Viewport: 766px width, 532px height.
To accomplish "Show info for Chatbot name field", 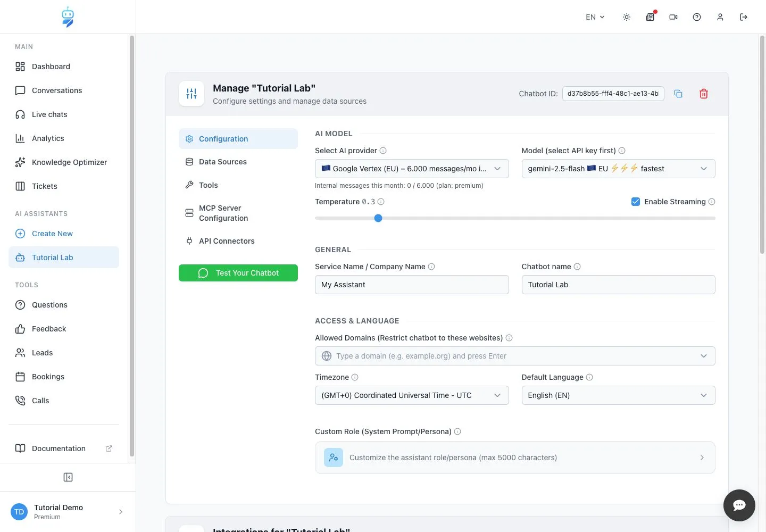I will pyautogui.click(x=577, y=267).
